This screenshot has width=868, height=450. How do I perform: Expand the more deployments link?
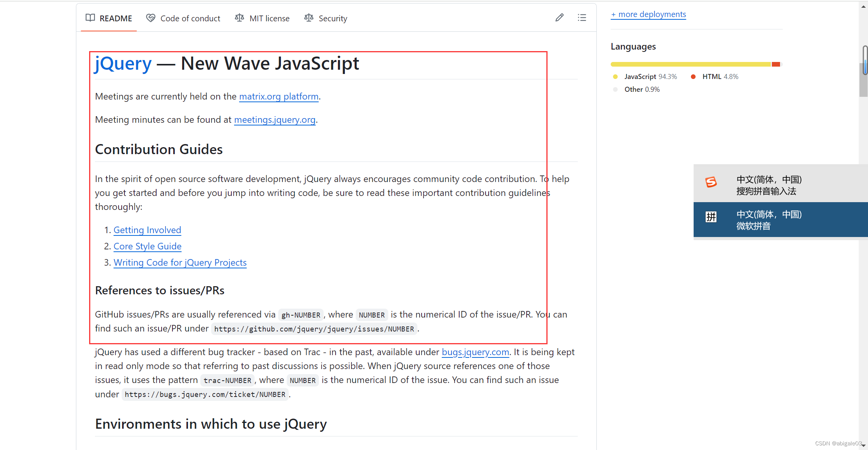pos(648,14)
